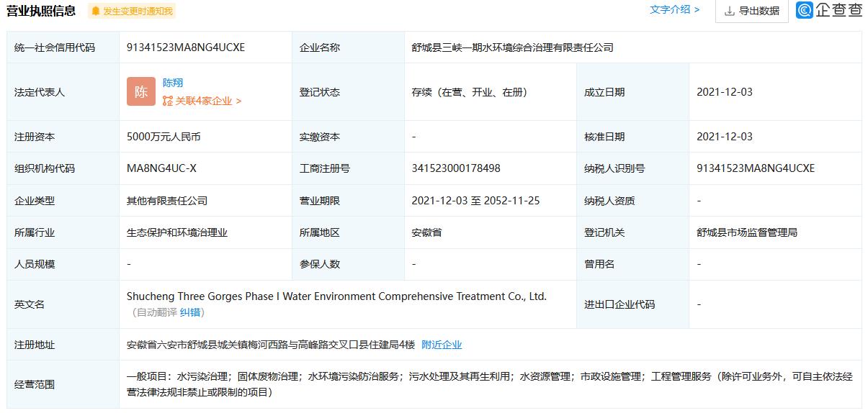
Task: Click the term 2021-12-03 至 2052-11-25
Action: [475, 201]
